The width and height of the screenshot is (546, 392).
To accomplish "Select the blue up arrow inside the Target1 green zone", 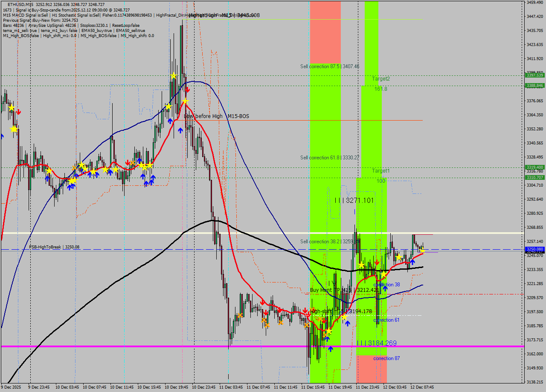I will tap(385, 288).
